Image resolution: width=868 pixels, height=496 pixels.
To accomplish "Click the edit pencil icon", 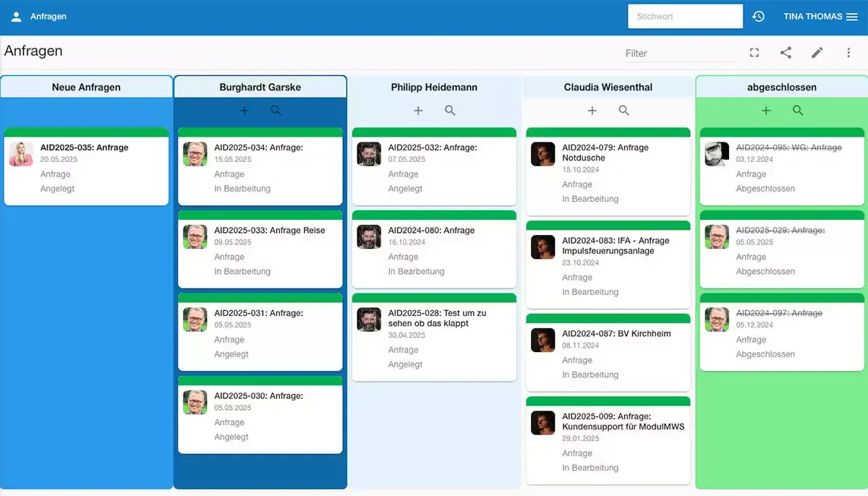I will point(817,52).
